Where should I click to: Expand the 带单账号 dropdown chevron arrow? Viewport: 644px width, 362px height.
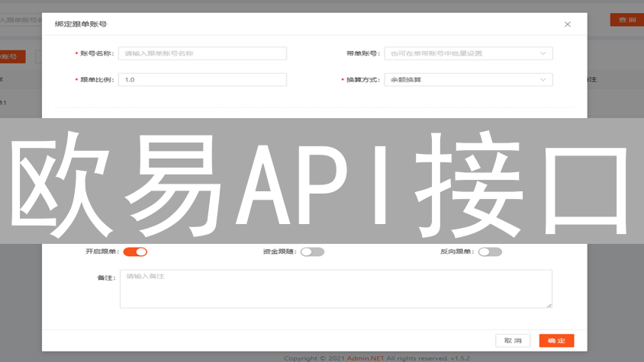543,53
